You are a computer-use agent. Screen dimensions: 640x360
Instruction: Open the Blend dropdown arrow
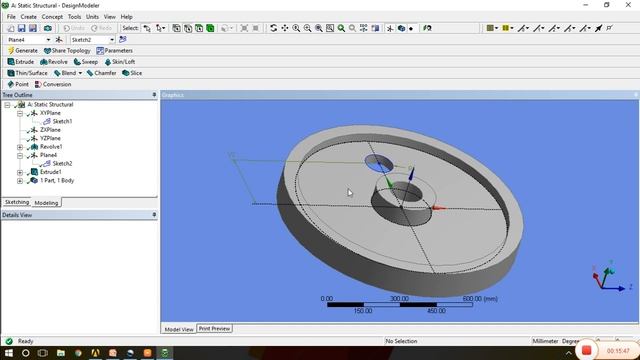(80, 73)
